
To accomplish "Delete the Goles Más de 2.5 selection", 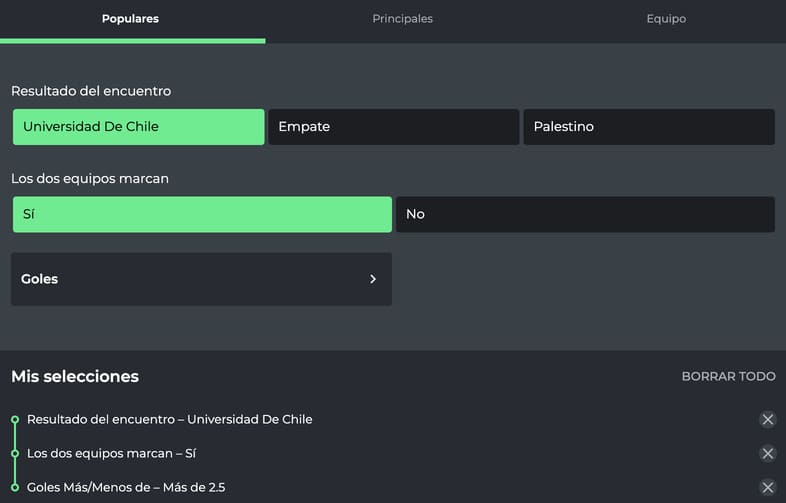I will pyautogui.click(x=767, y=487).
